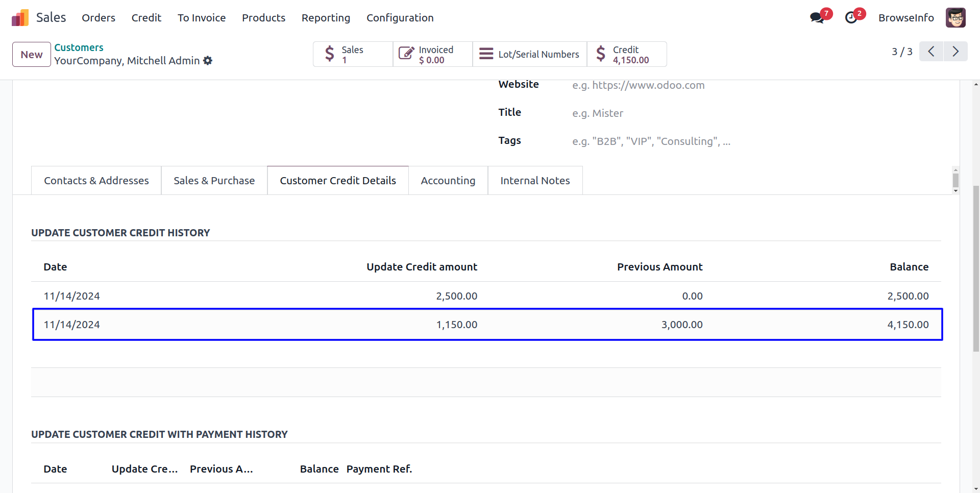The height and width of the screenshot is (493, 980).
Task: Select the credit history row with 1,150.00
Action: pyautogui.click(x=487, y=325)
